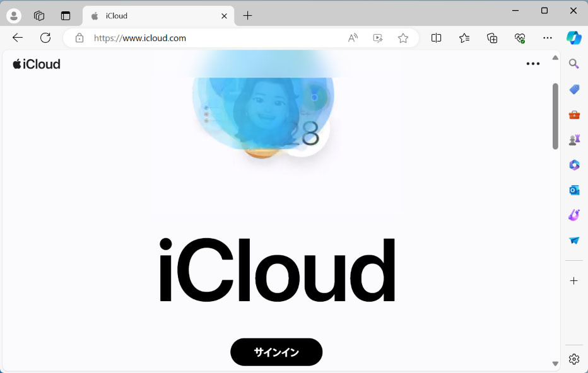Open the Favorites list
This screenshot has height=373, width=588.
(464, 38)
